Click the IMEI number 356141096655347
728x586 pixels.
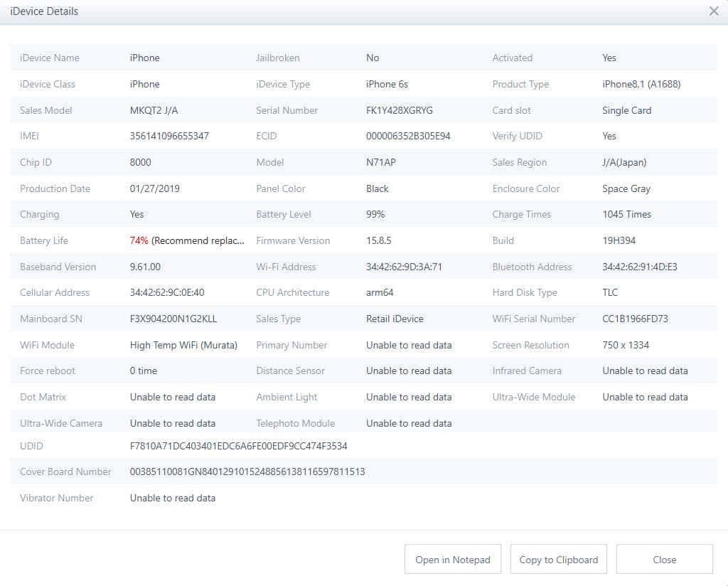pyautogui.click(x=169, y=136)
